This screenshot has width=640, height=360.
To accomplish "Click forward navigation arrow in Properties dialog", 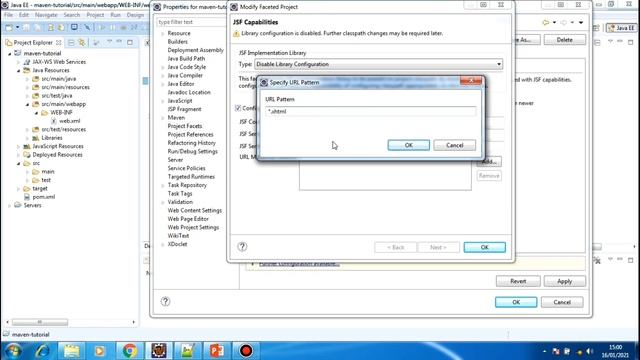I will point(564,22).
